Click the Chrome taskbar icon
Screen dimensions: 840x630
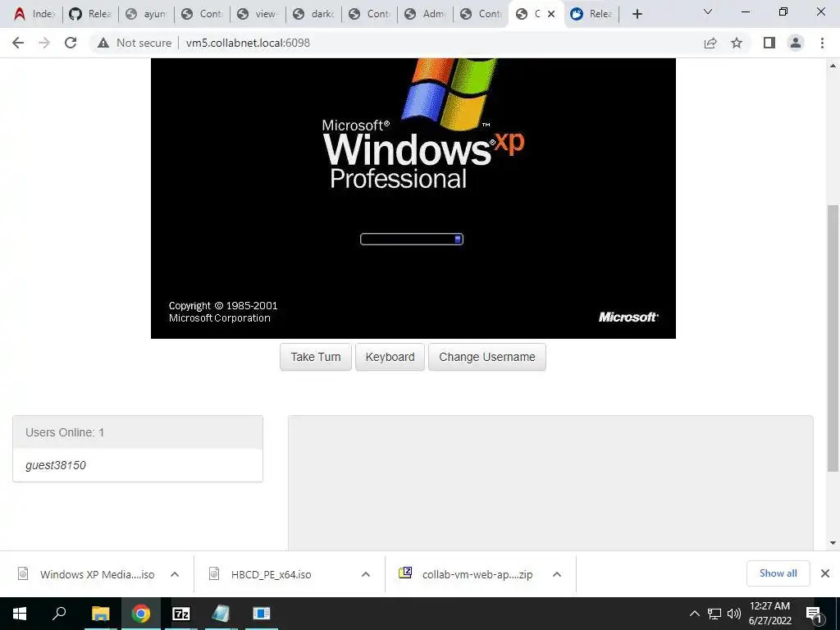pyautogui.click(x=141, y=614)
